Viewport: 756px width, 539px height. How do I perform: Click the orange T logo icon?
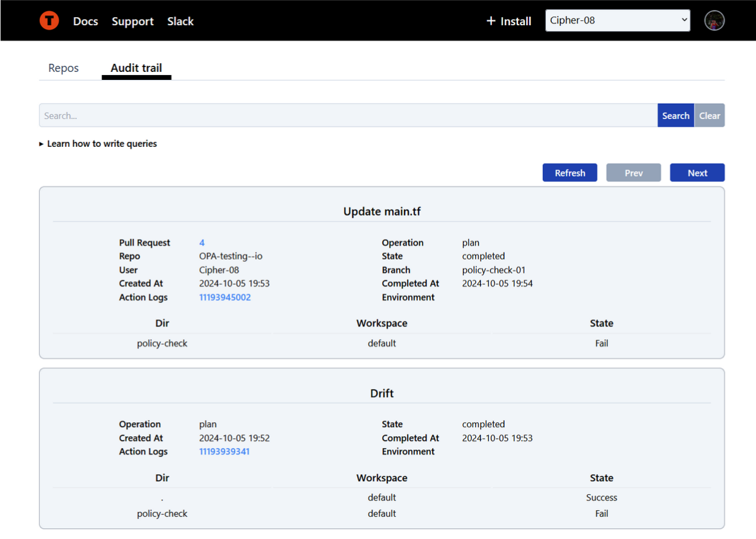pos(49,20)
